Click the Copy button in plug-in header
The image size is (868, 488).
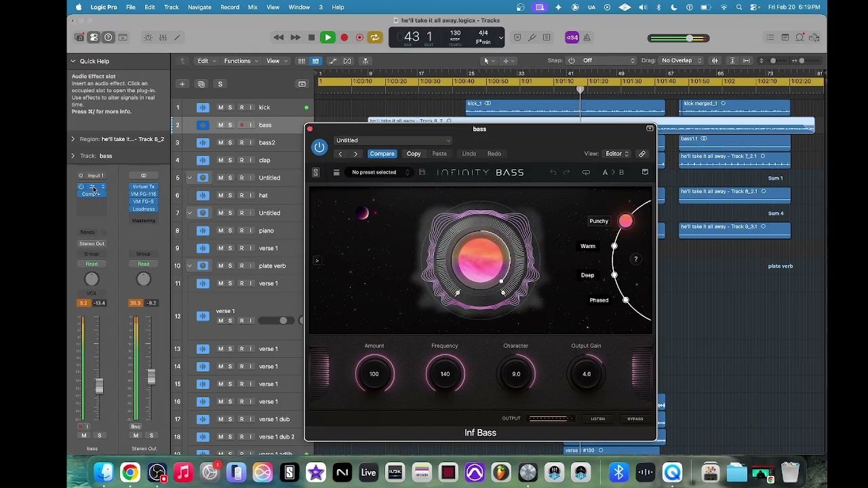pyautogui.click(x=414, y=154)
